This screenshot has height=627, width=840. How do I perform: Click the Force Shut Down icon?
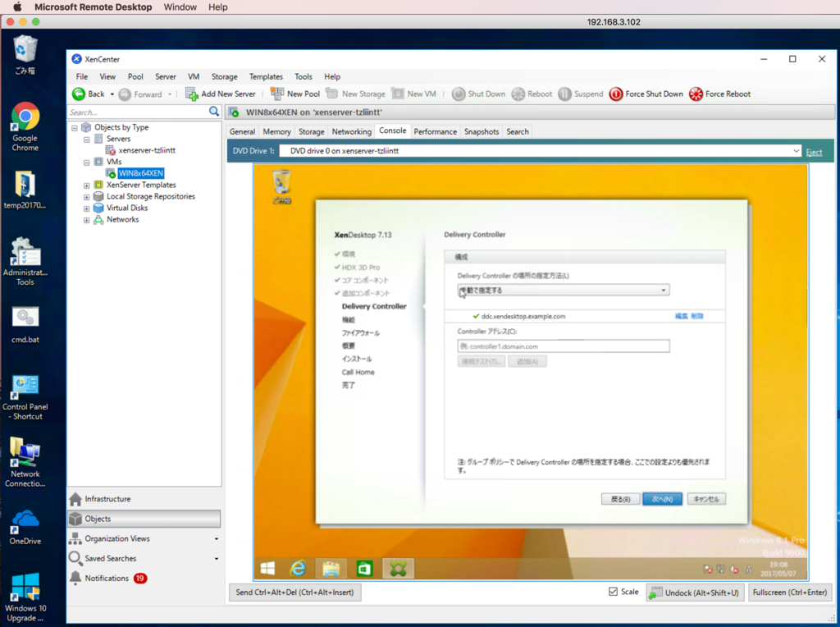coord(616,94)
